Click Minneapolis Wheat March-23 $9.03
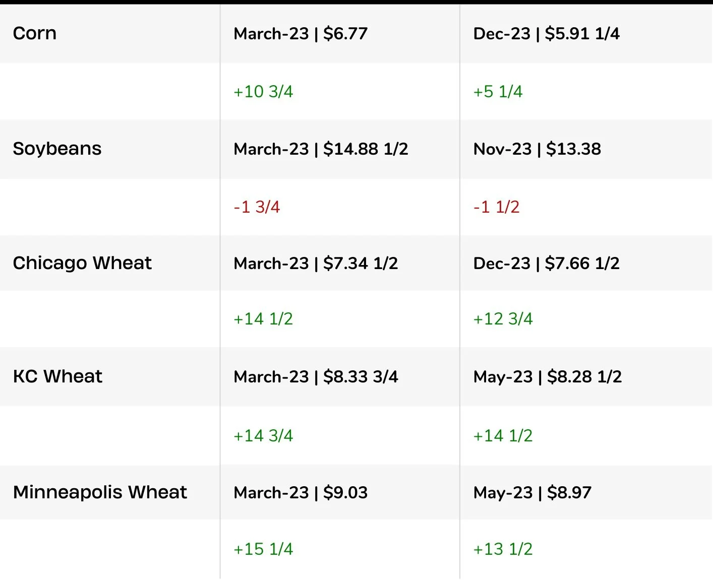Viewport: 713px width, 588px height. 301,493
